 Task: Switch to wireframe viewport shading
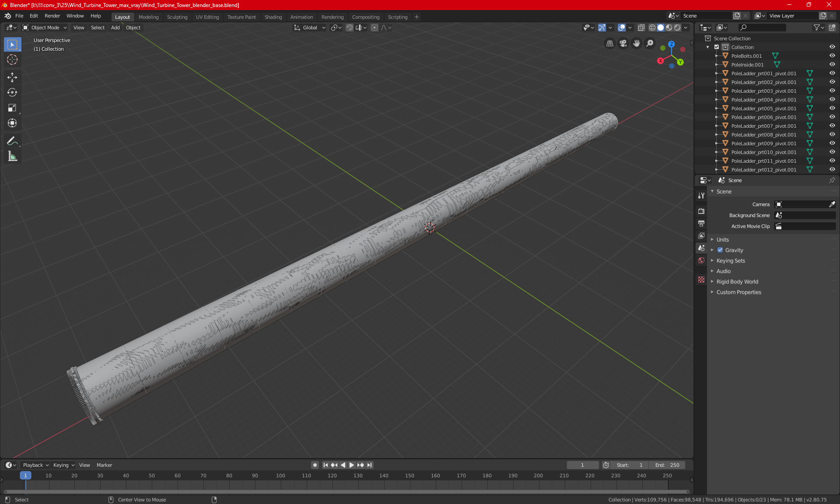(652, 28)
